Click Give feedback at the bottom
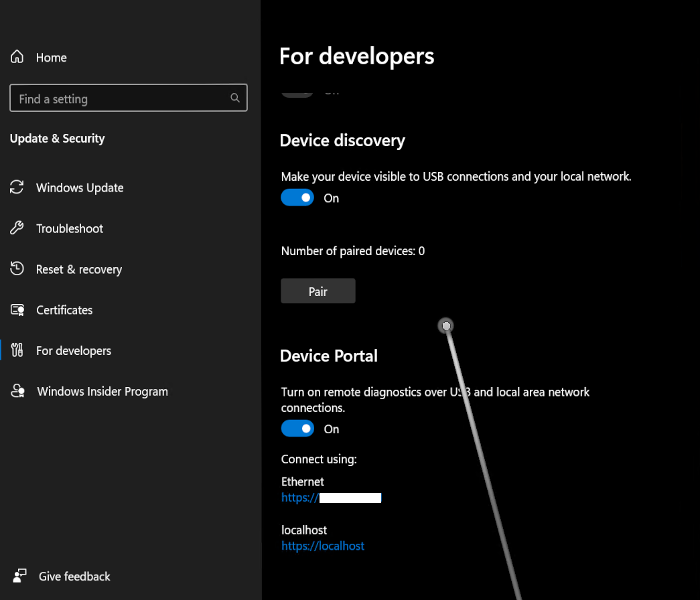 click(74, 576)
